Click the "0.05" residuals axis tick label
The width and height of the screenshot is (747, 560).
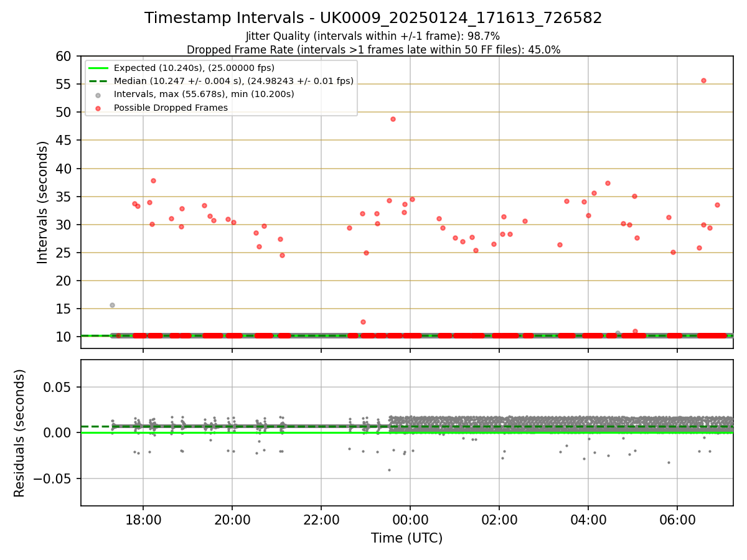(x=59, y=387)
